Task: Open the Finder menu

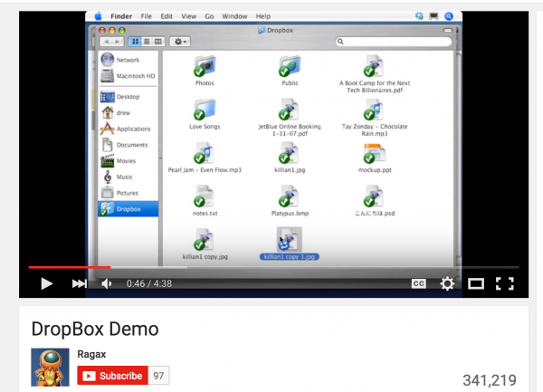Action: click(121, 16)
